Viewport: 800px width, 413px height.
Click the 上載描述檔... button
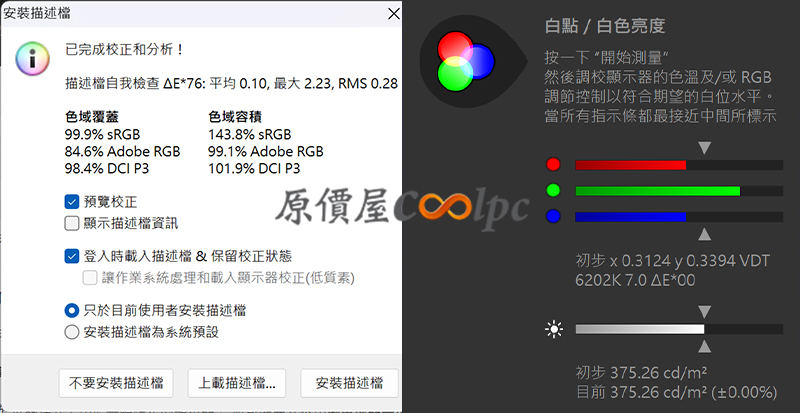[237, 383]
